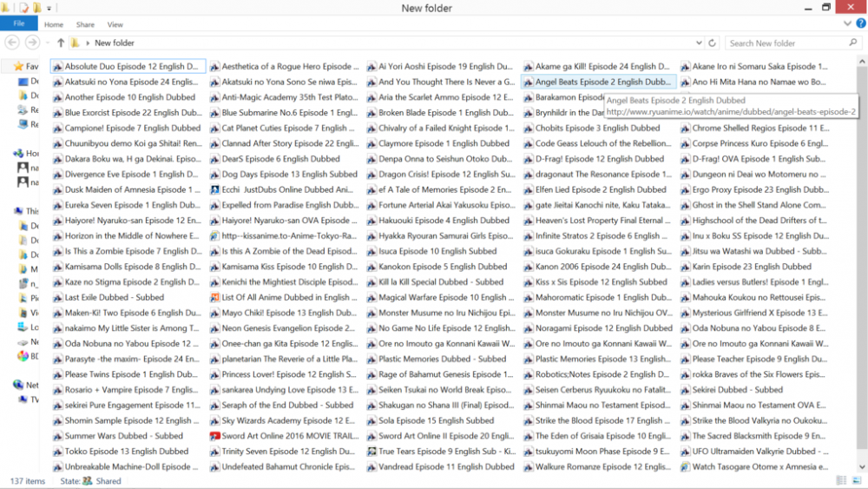The image size is (868, 489).
Task: Select icon of http--kissanime.to-Anime-Tokyo file
Action: click(x=214, y=236)
